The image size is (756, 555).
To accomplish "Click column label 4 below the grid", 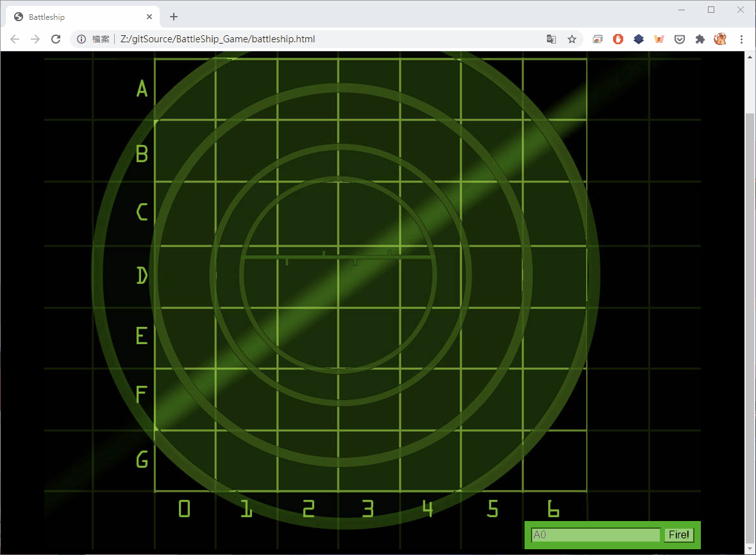I will point(428,508).
